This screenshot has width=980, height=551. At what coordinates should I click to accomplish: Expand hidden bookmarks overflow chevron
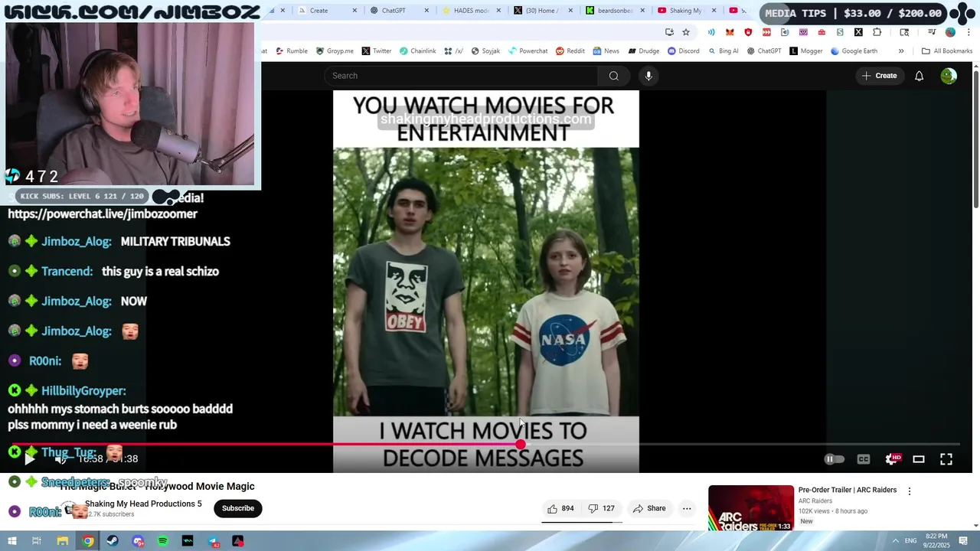(901, 51)
